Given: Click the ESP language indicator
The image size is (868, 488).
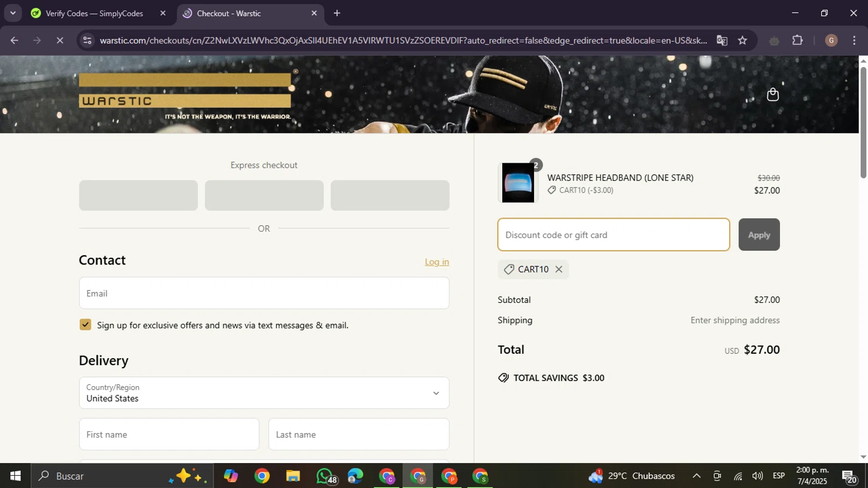Looking at the screenshot, I should 779,476.
